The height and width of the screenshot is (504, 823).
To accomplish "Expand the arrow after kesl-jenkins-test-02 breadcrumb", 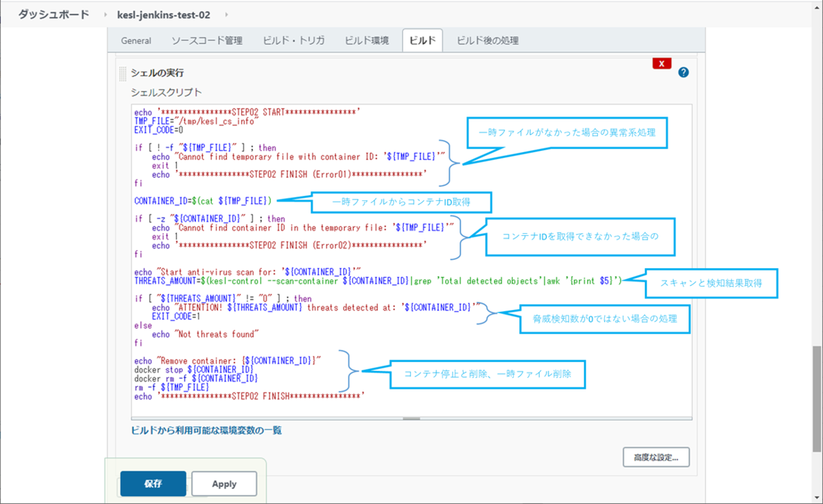I will coord(228,14).
